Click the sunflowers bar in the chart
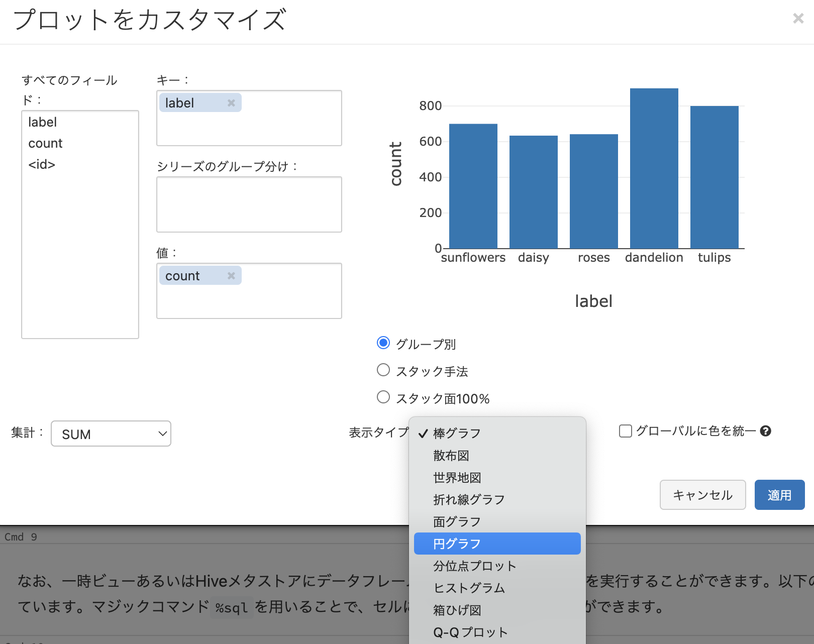Viewport: 814px width, 644px height. click(473, 186)
